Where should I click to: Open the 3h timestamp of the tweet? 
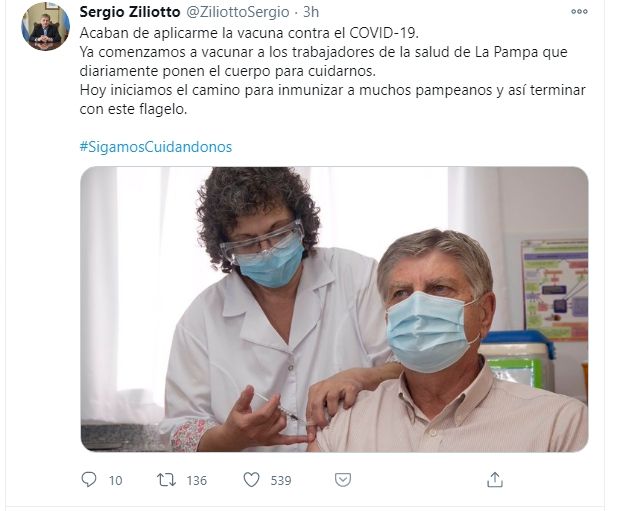coord(310,12)
